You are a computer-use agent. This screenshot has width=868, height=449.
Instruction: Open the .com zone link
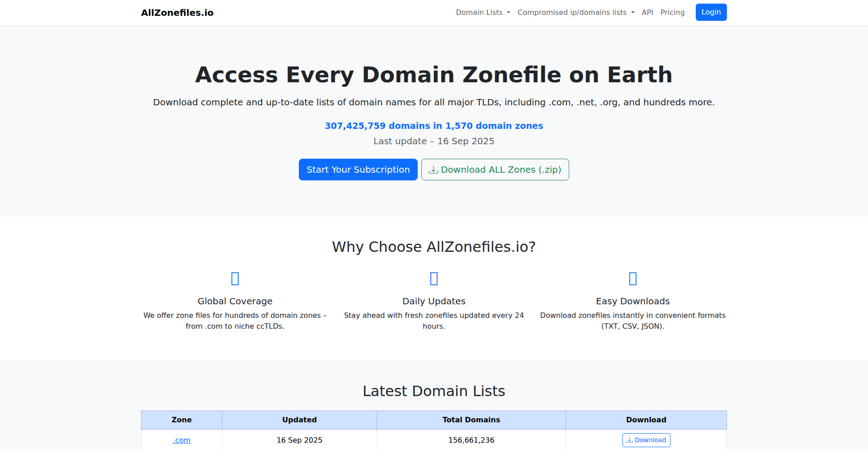(x=182, y=440)
